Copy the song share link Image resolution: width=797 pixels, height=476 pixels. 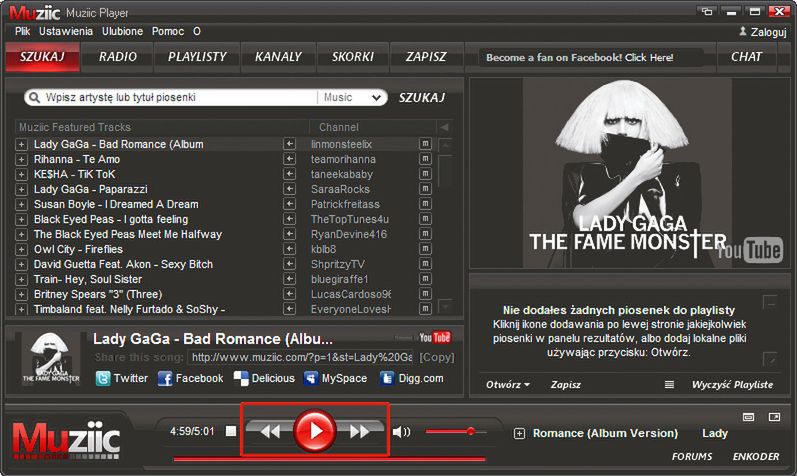pyautogui.click(x=437, y=358)
